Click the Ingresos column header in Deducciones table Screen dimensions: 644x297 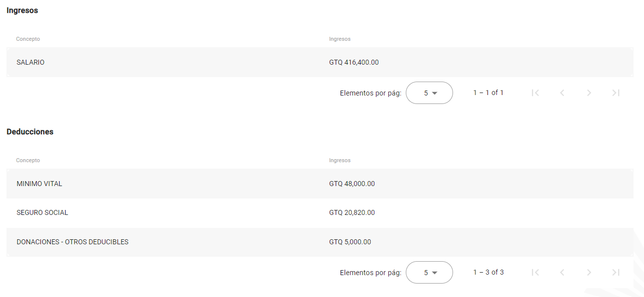[340, 160]
